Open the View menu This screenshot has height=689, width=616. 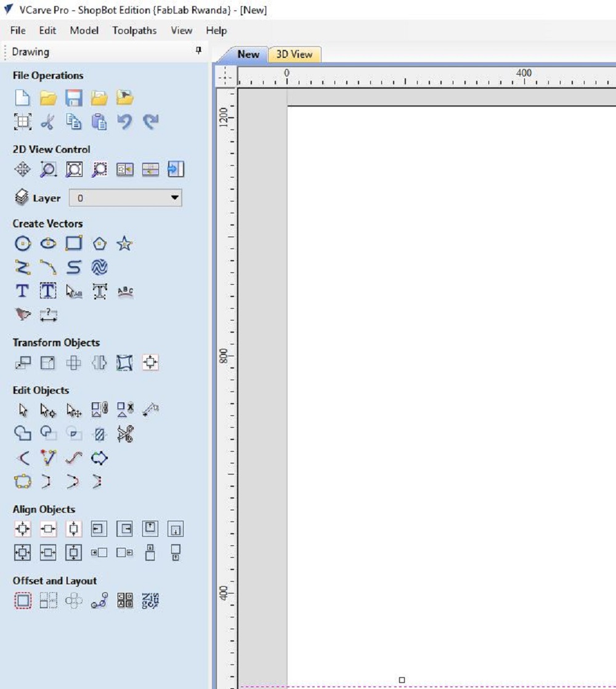[x=181, y=30]
